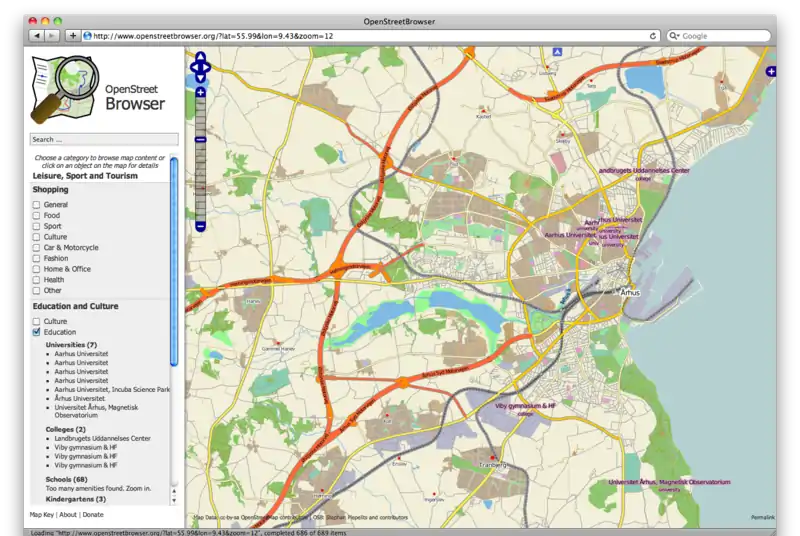Uncheck the Education checkbox
Screen dimensions: 800x536
[37, 332]
